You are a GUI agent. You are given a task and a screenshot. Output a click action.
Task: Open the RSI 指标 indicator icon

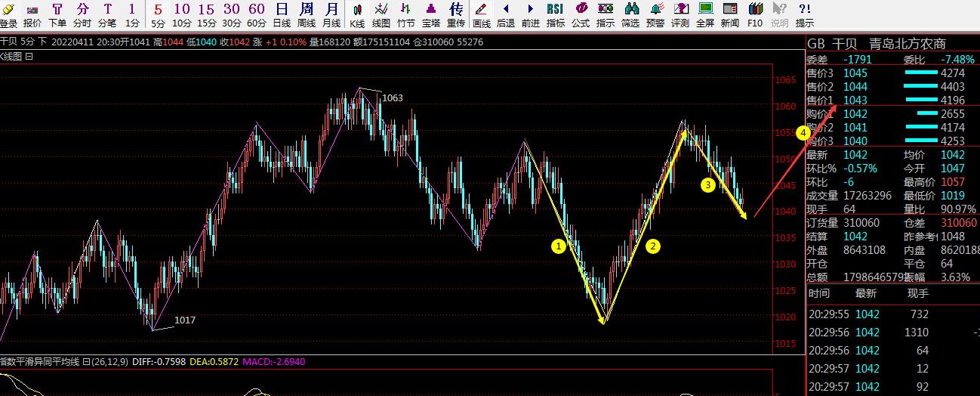[555, 14]
